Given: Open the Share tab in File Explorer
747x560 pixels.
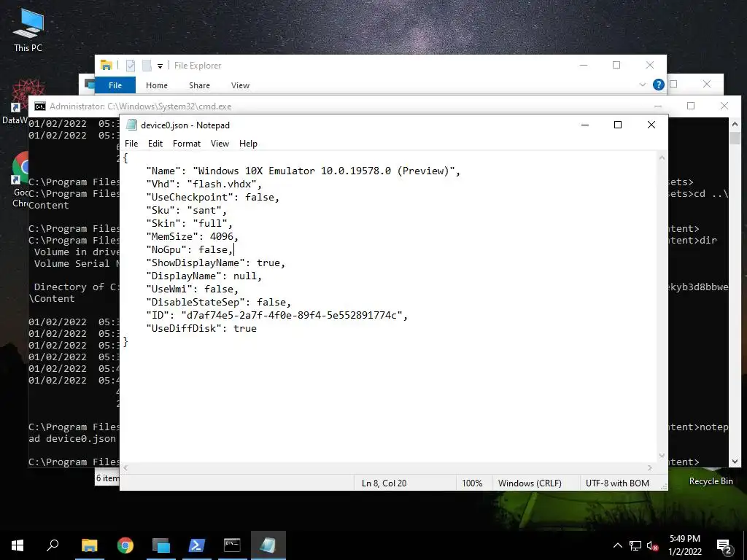Looking at the screenshot, I should click(199, 85).
